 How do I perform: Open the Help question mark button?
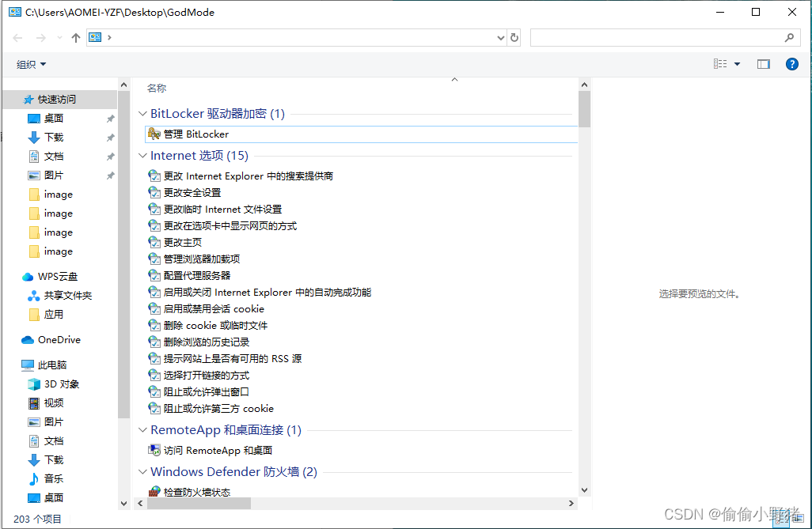pyautogui.click(x=791, y=64)
